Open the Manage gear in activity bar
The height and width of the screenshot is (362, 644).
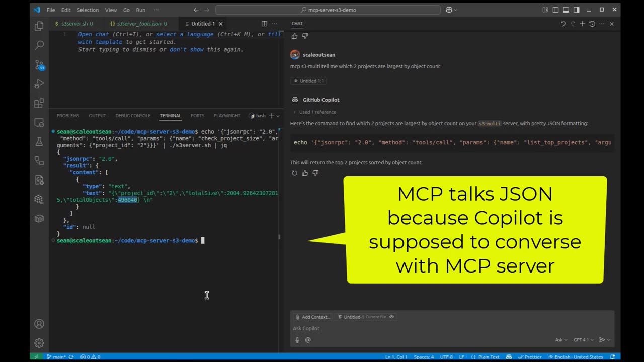click(39, 343)
